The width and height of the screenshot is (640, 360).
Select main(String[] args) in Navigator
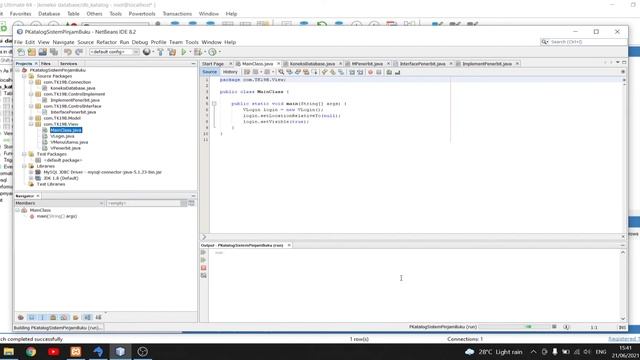tap(57, 216)
